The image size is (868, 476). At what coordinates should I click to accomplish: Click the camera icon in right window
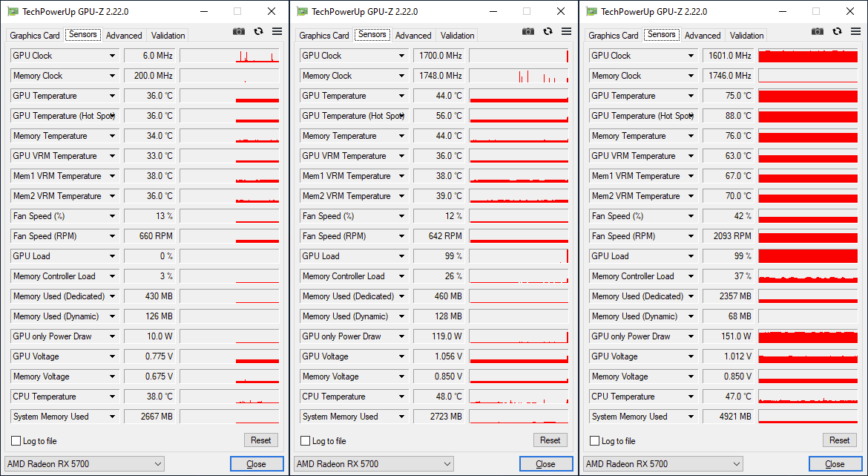(817, 31)
